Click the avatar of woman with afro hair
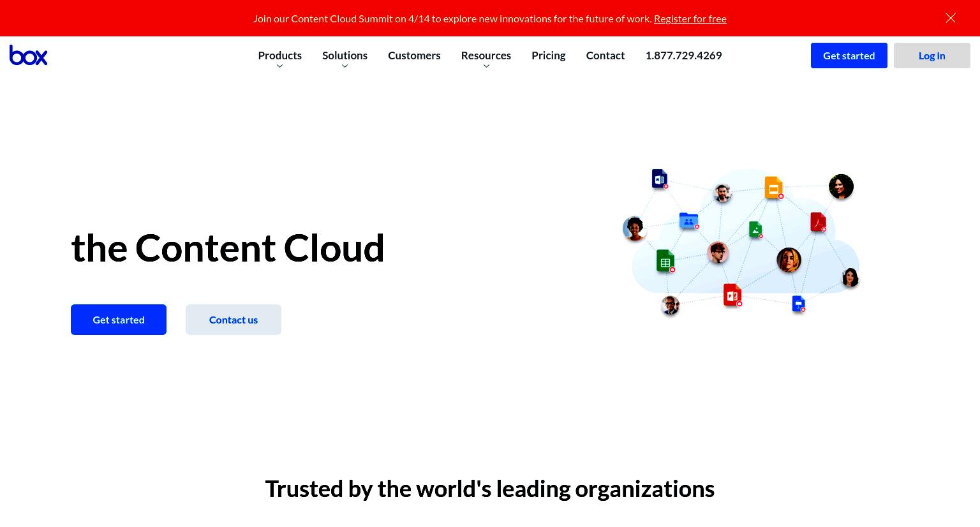 tap(635, 229)
